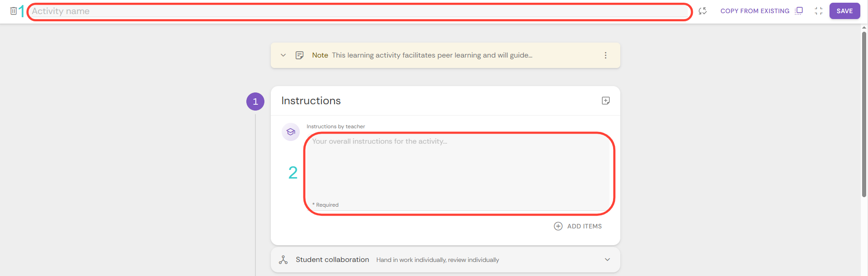Click the Instructions section heading
The height and width of the screenshot is (276, 868).
pos(311,101)
